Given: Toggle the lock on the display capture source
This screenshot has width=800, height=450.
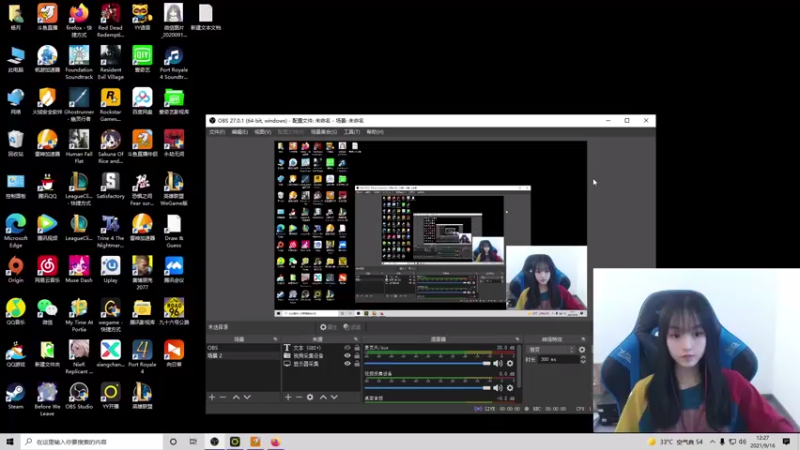Looking at the screenshot, I should [357, 364].
